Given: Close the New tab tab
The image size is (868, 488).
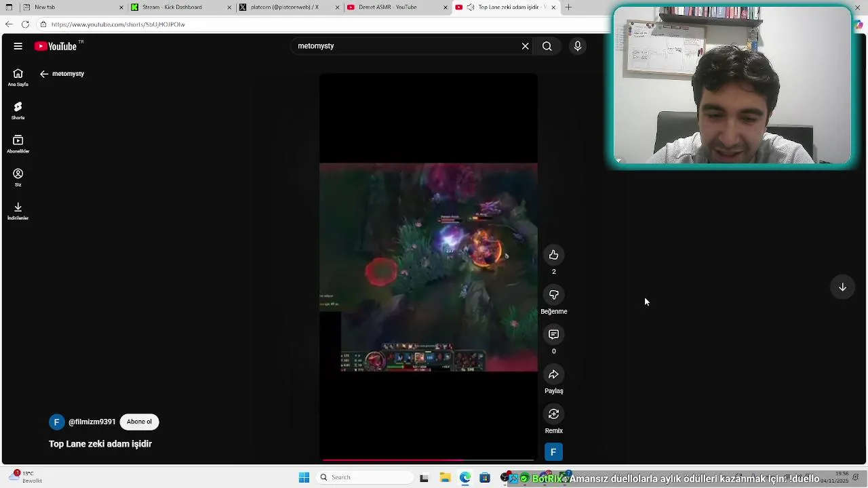Looking at the screenshot, I should [122, 7].
